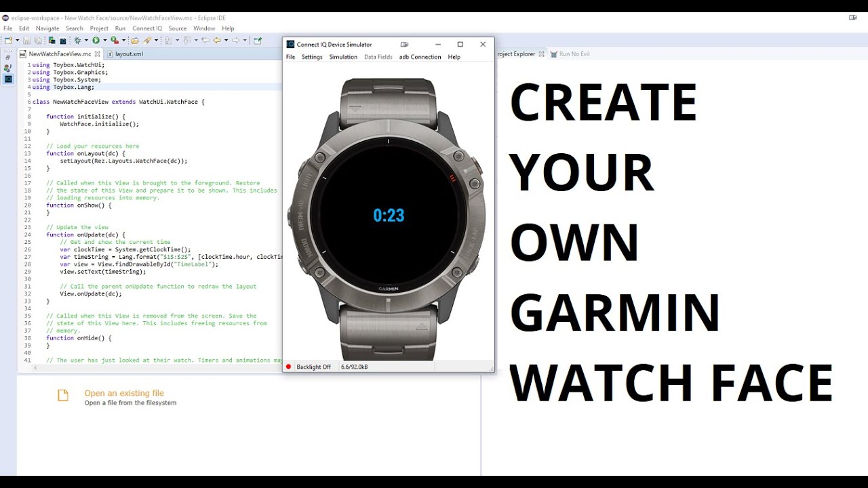Click the Restore view icon in left sidebar
868x488 pixels.
click(7, 57)
